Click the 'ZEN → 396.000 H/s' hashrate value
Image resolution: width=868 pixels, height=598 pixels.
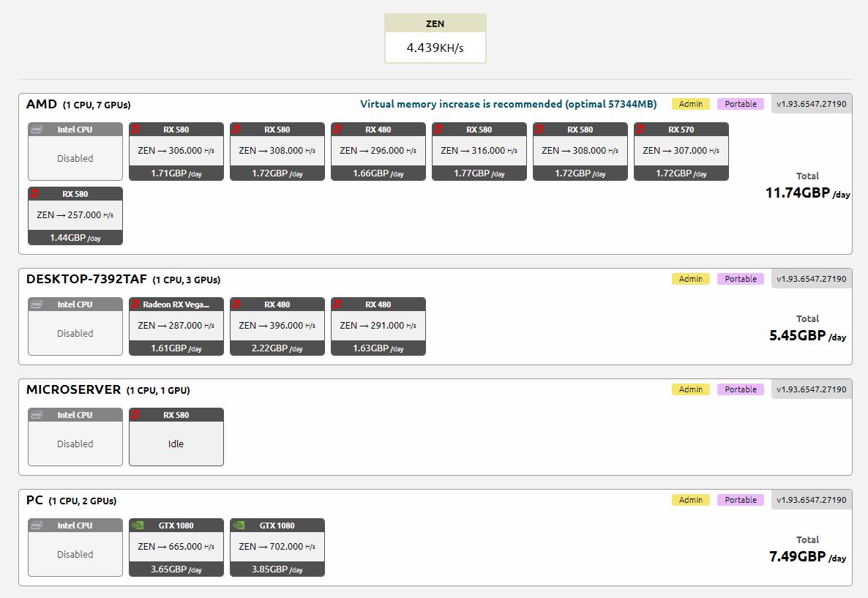(x=277, y=326)
